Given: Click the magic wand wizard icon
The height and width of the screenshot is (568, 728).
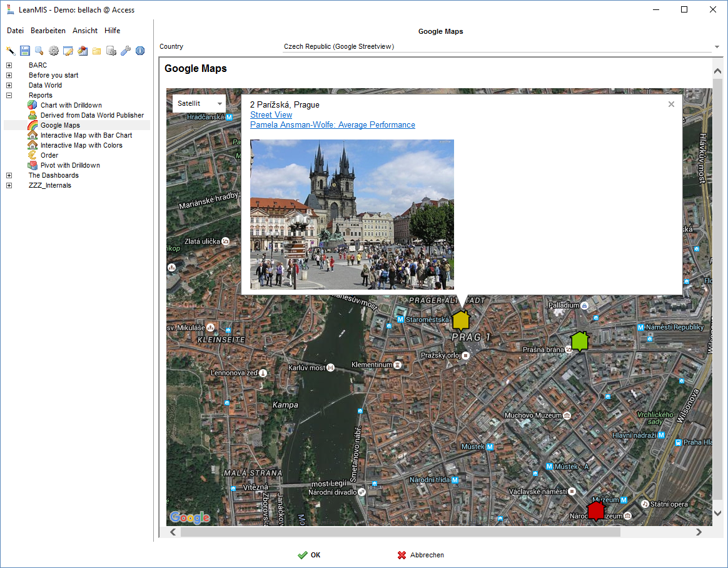Looking at the screenshot, I should point(11,51).
